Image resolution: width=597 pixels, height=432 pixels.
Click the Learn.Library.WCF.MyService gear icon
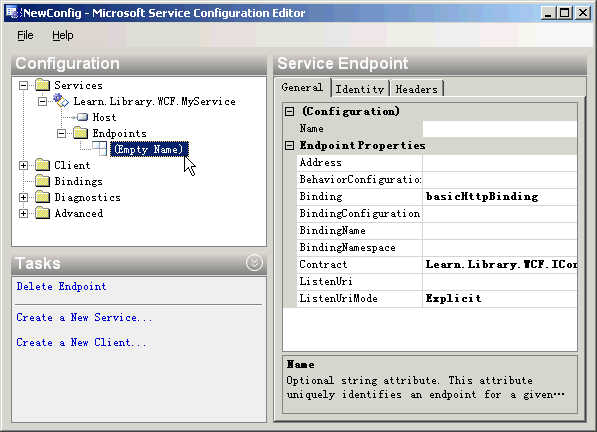pos(61,101)
